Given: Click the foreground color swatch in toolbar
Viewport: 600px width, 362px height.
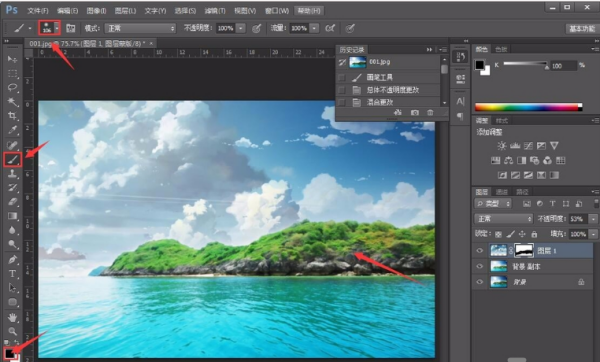Looking at the screenshot, I should pos(9,353).
